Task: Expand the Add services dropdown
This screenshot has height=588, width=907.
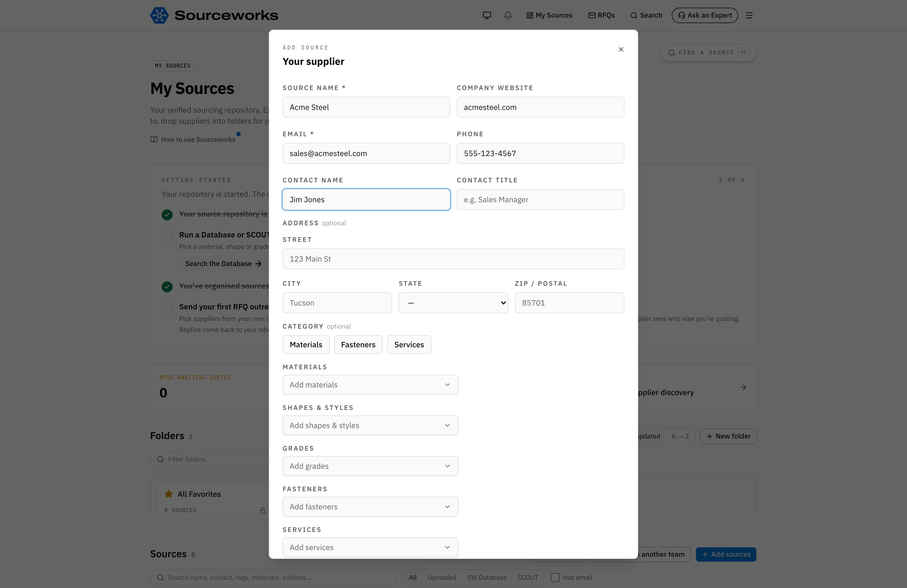Action: click(x=370, y=547)
